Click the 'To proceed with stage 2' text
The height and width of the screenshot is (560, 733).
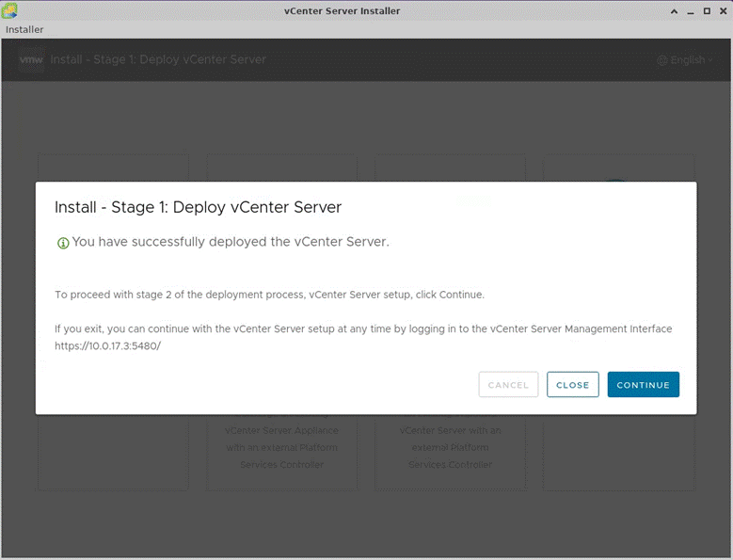pos(269,295)
